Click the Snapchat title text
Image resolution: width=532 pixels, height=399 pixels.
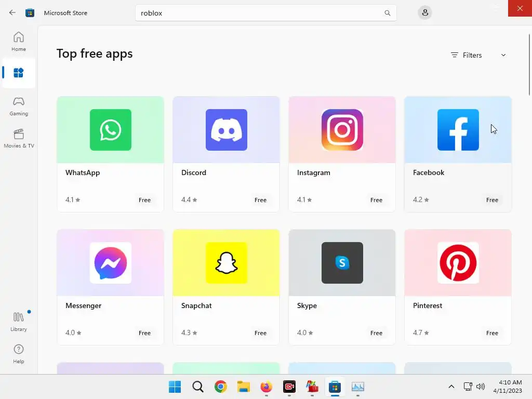point(196,305)
